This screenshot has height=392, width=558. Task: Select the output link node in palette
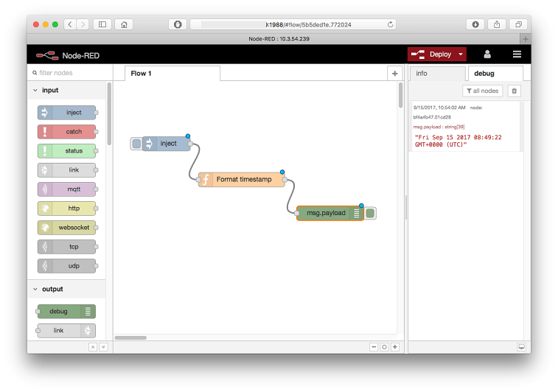(66, 331)
